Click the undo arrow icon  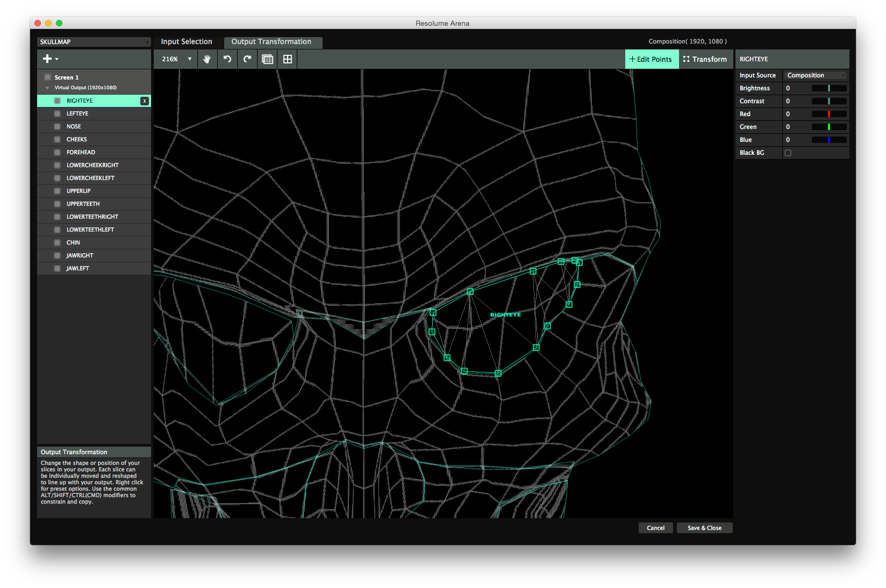(x=227, y=59)
